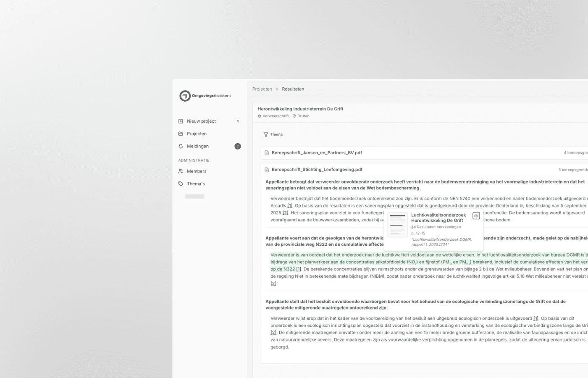588x378 pixels.
Task: Select the plus icon beside Nieuw project
Action: pos(181,121)
